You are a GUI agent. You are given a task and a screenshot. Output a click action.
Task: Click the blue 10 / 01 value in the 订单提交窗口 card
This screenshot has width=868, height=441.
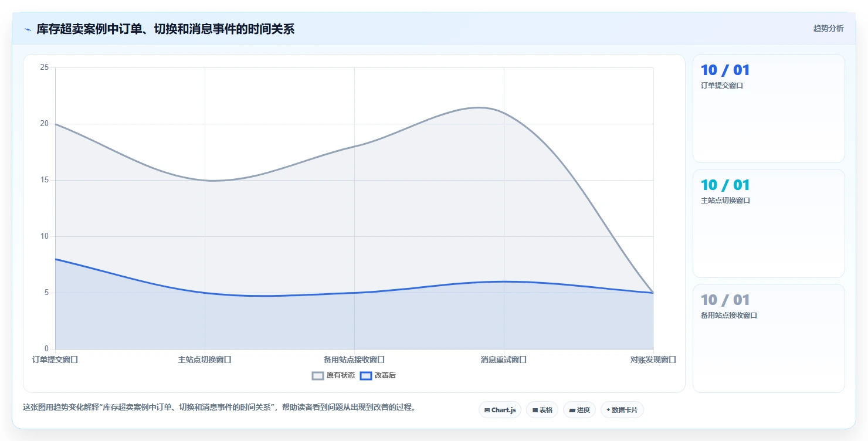725,70
